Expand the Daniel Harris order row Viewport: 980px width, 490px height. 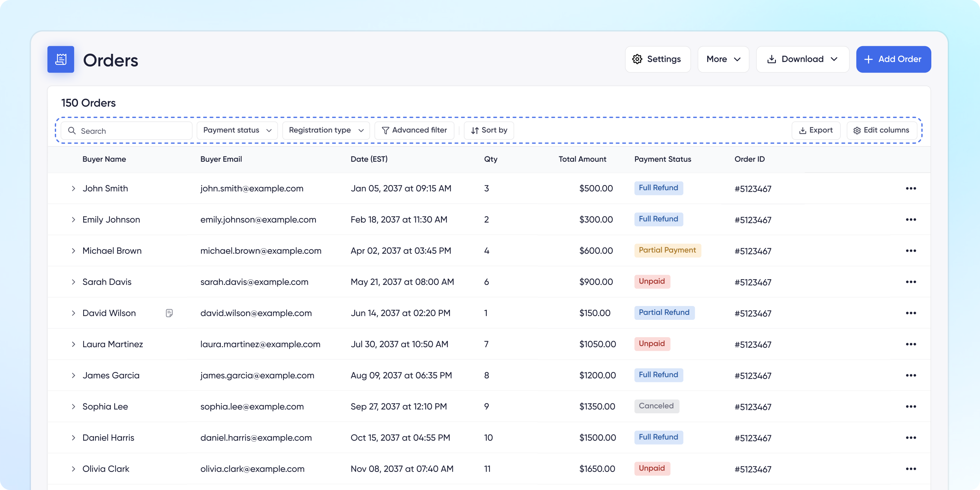pyautogui.click(x=73, y=438)
